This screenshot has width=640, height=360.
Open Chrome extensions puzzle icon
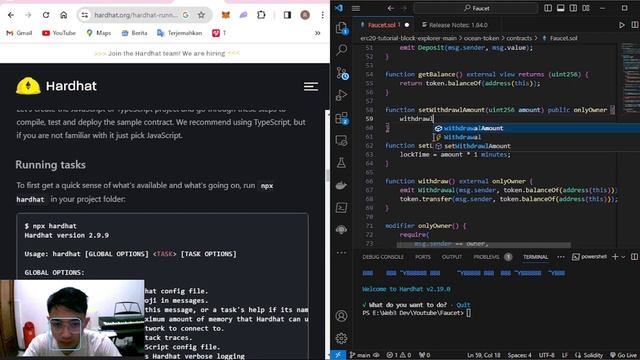(261, 15)
